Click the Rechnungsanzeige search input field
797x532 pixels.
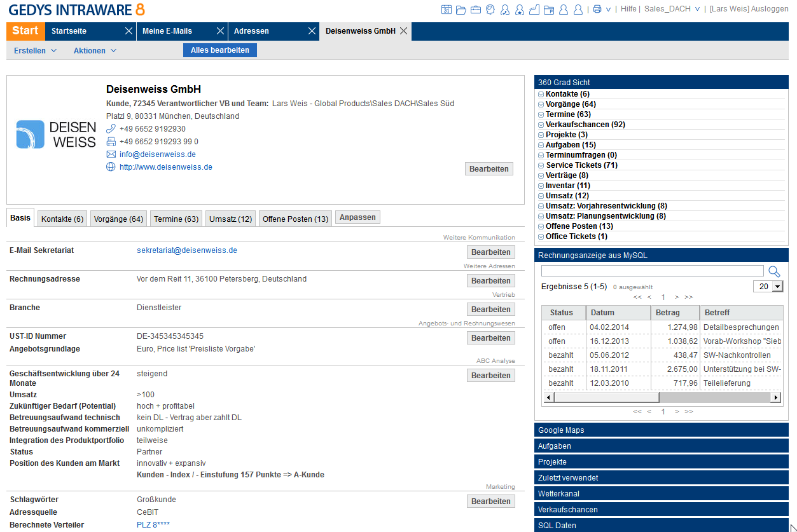coord(653,271)
